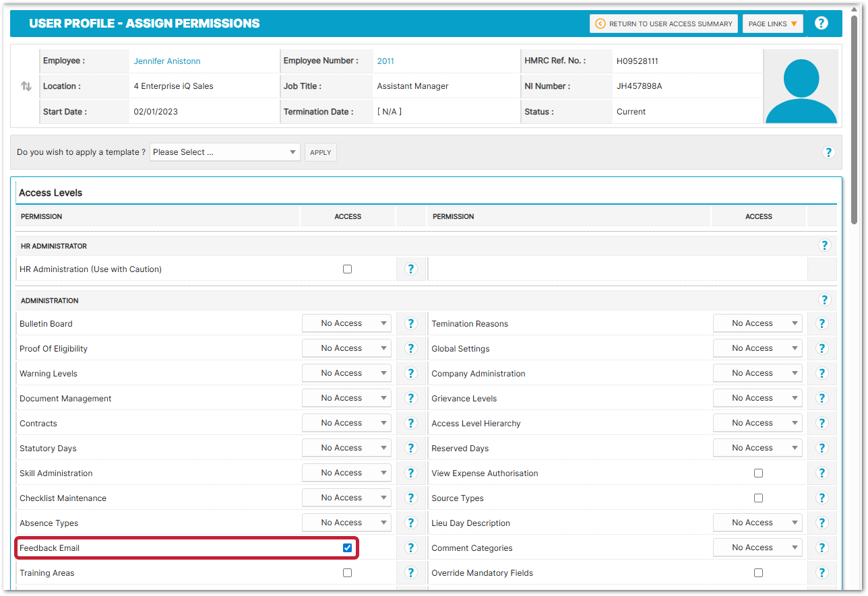Open help for HR Administration permission
The height and width of the screenshot is (596, 868).
click(x=410, y=269)
